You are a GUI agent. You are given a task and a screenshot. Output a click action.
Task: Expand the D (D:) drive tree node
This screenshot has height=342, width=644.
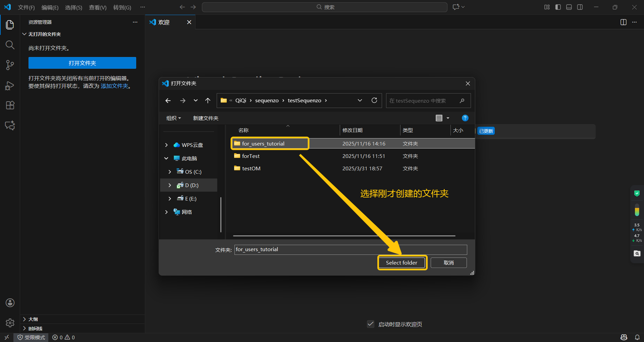pos(170,186)
